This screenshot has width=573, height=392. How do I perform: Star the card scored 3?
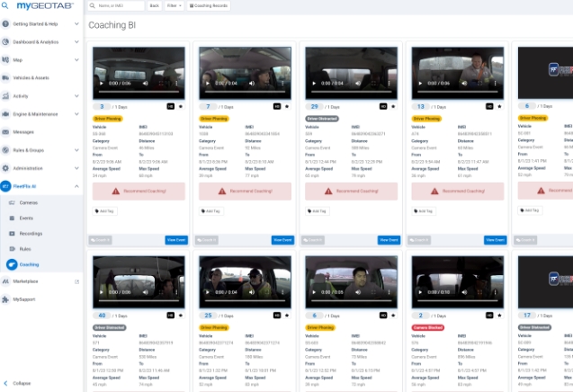point(181,107)
